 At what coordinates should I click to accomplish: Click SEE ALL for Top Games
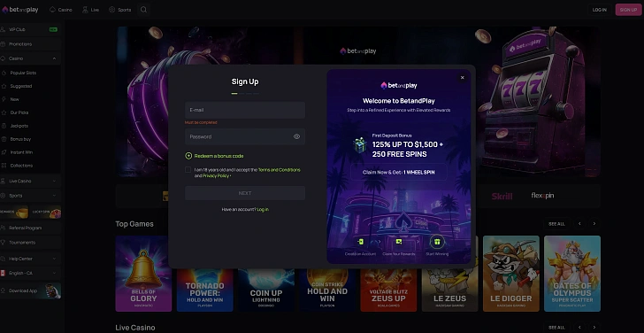[x=556, y=224]
